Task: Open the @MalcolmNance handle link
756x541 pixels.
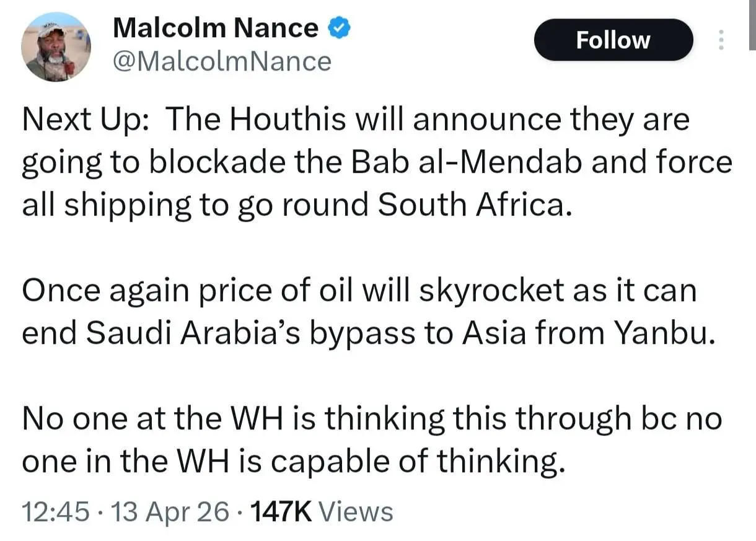Action: (x=222, y=61)
